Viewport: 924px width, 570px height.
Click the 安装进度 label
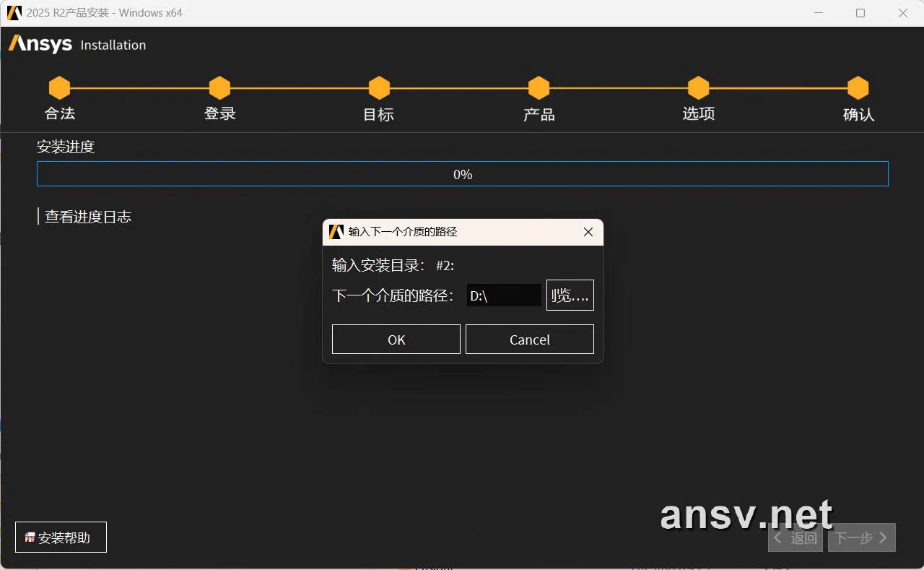(x=66, y=147)
